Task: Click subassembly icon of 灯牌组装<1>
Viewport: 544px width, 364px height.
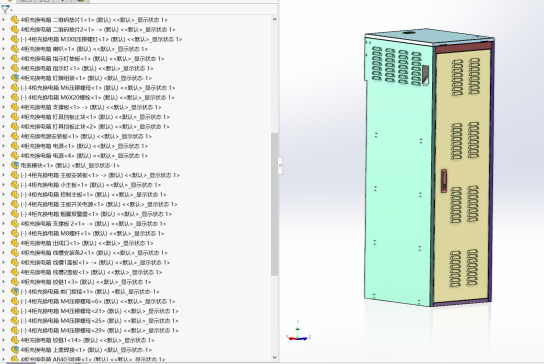Action: click(x=15, y=78)
